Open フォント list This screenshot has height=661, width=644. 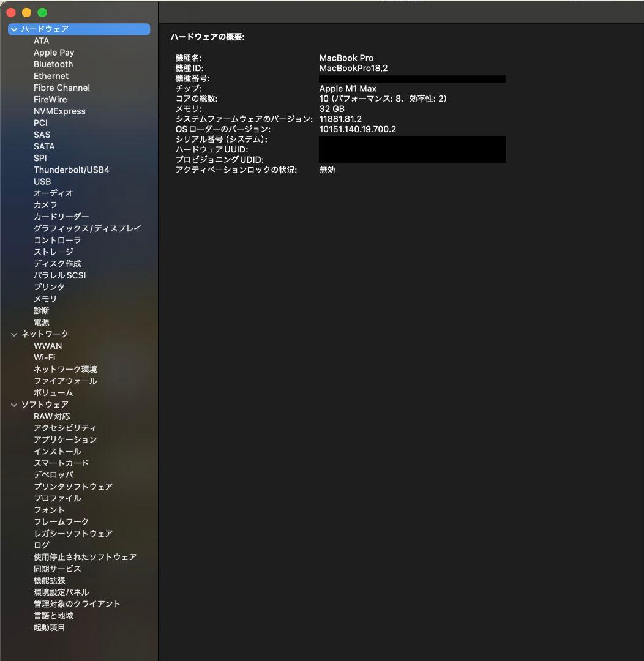coord(49,510)
